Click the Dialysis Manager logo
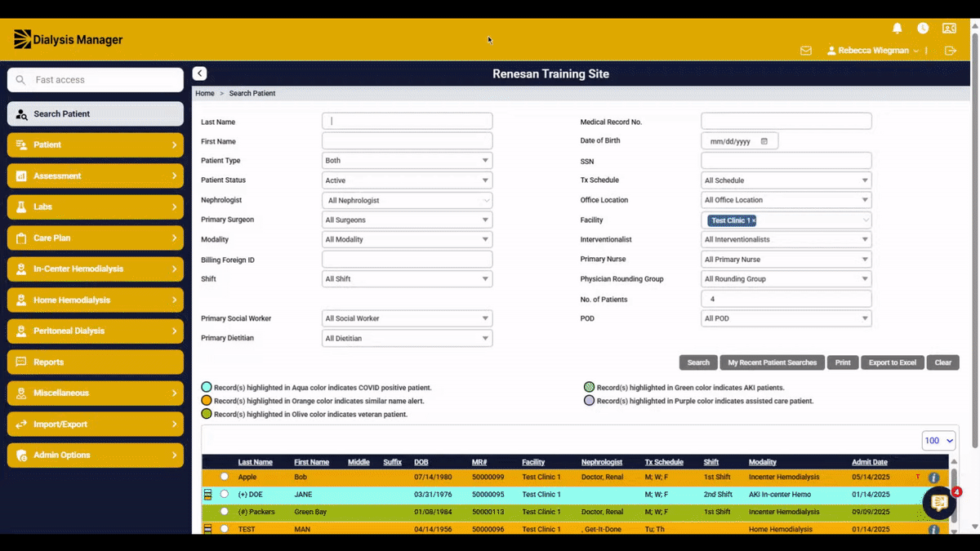This screenshot has width=980, height=551. [69, 39]
